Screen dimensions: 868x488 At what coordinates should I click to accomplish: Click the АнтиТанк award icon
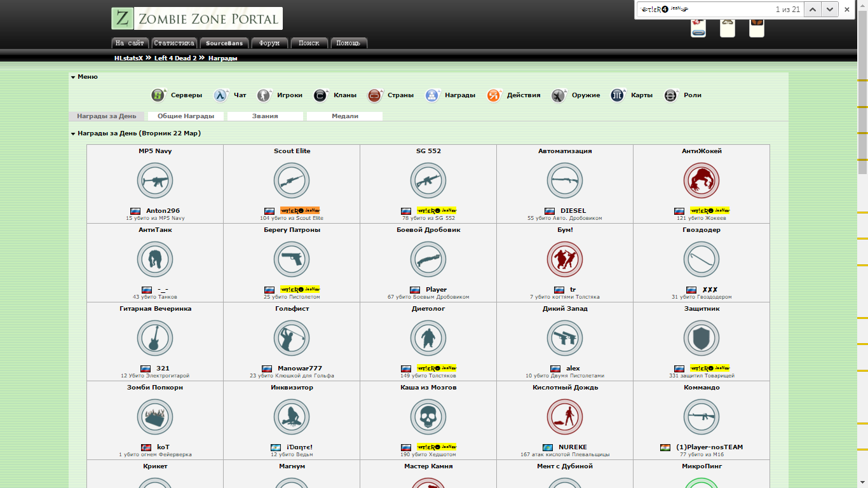tap(155, 259)
